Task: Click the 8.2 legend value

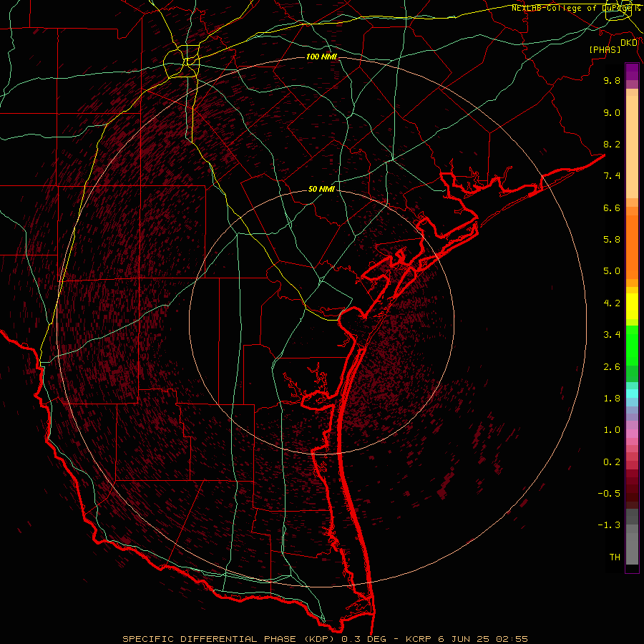Action: 612,144
